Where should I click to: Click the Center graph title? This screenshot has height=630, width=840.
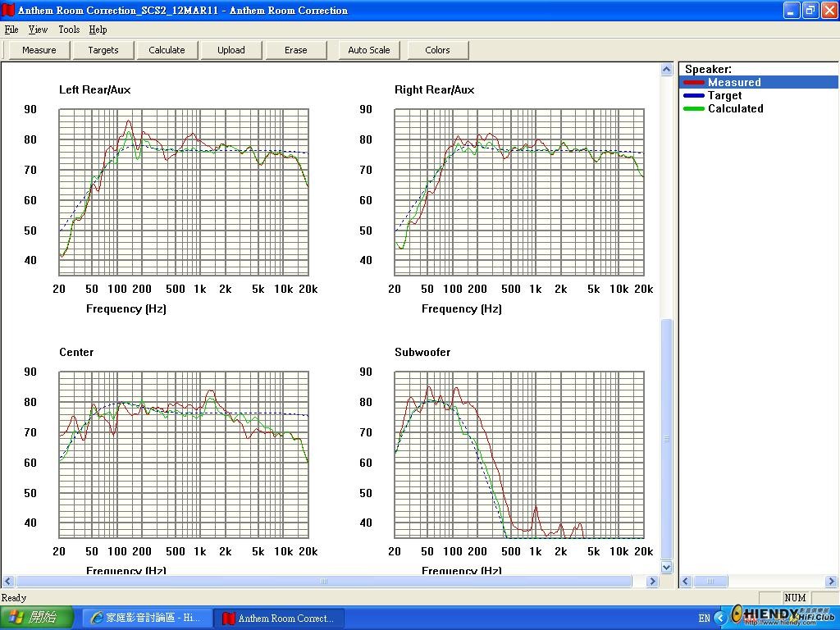pyautogui.click(x=76, y=353)
